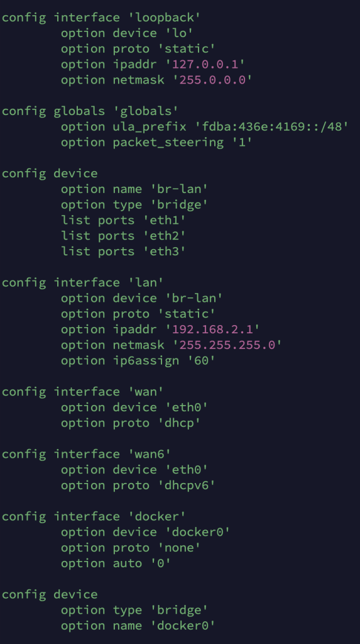Click the proto value 'dhcp'
The height and width of the screenshot is (644, 360).
coord(179,423)
